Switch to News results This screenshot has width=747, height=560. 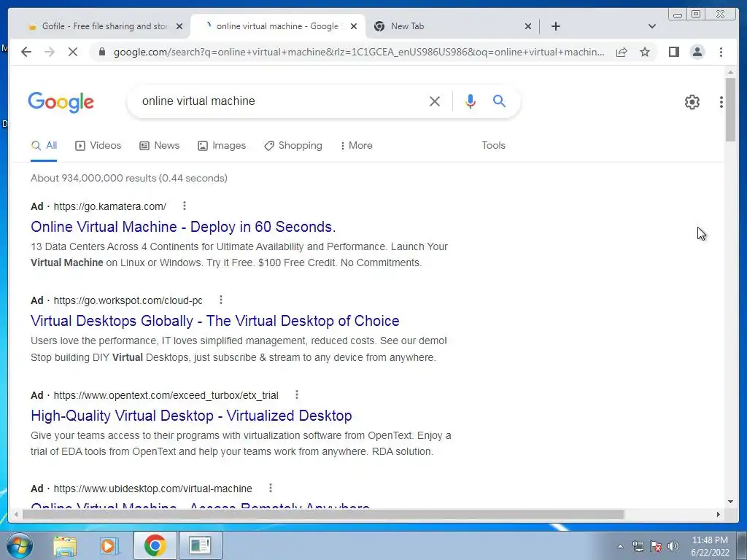tap(159, 146)
